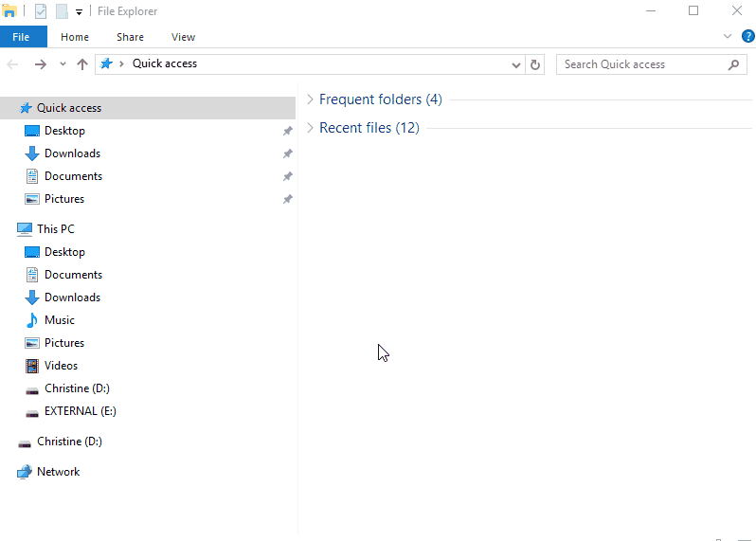Viewport: 756px width, 541px height.
Task: Click the Search Quick access field
Action: (x=652, y=64)
